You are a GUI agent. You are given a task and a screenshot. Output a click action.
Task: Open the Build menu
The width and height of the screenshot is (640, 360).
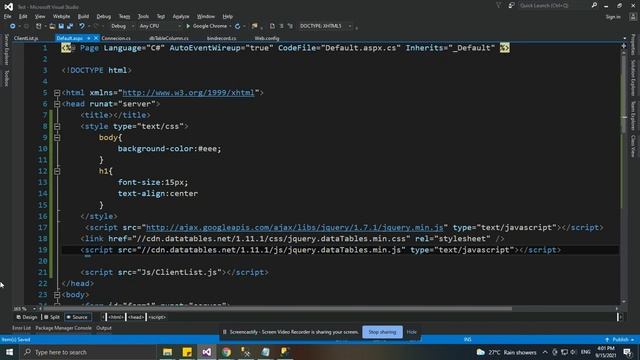[x=83, y=17]
